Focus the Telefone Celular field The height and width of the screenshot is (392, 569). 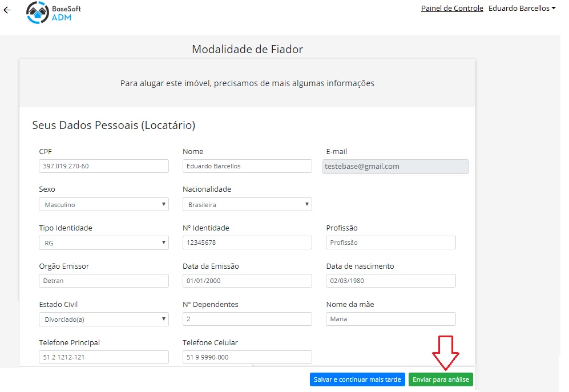click(x=247, y=357)
